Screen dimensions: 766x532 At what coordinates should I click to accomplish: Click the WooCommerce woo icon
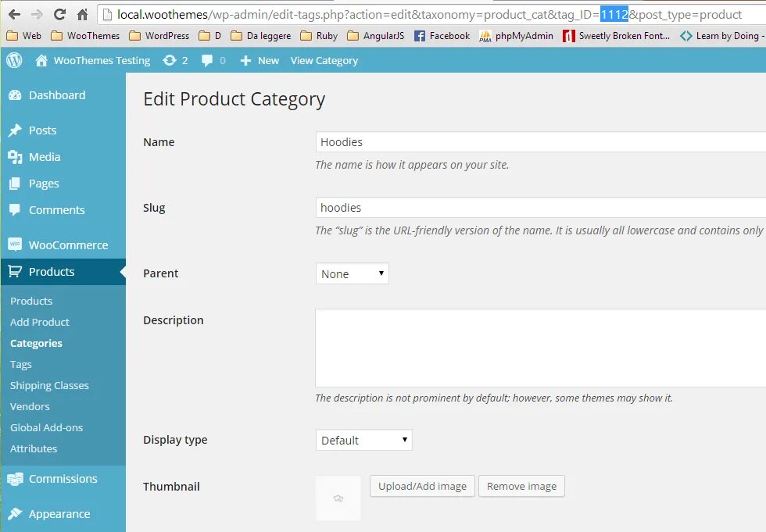click(x=15, y=245)
